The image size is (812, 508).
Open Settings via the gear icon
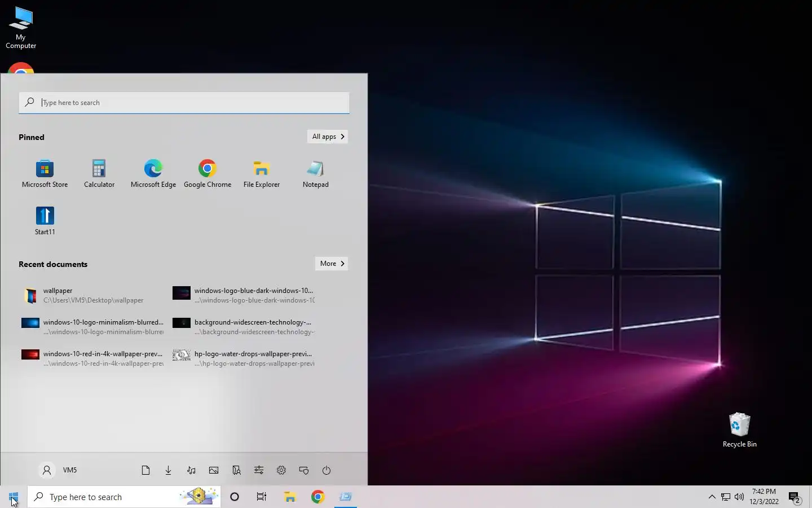coord(281,470)
